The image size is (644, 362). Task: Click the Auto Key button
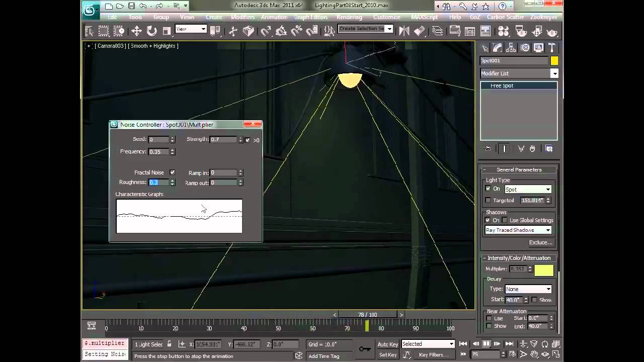[388, 344]
